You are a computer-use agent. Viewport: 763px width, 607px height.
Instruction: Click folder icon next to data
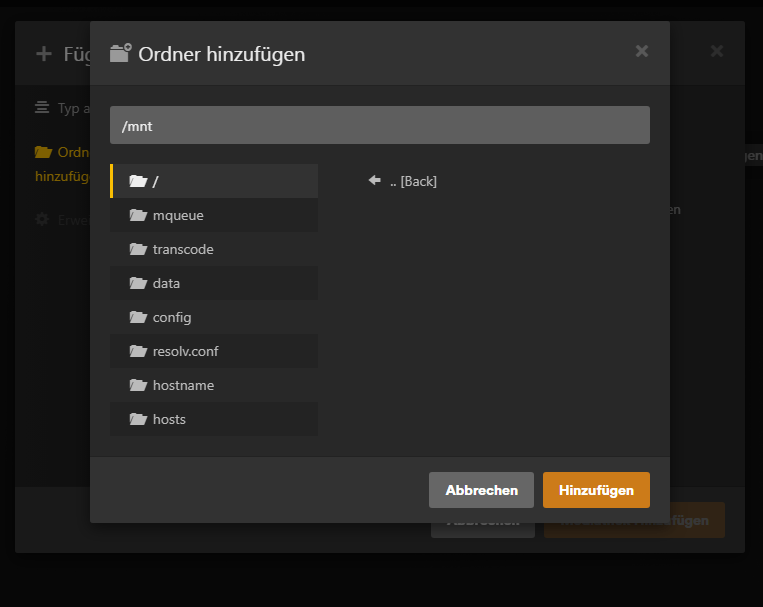coord(138,283)
